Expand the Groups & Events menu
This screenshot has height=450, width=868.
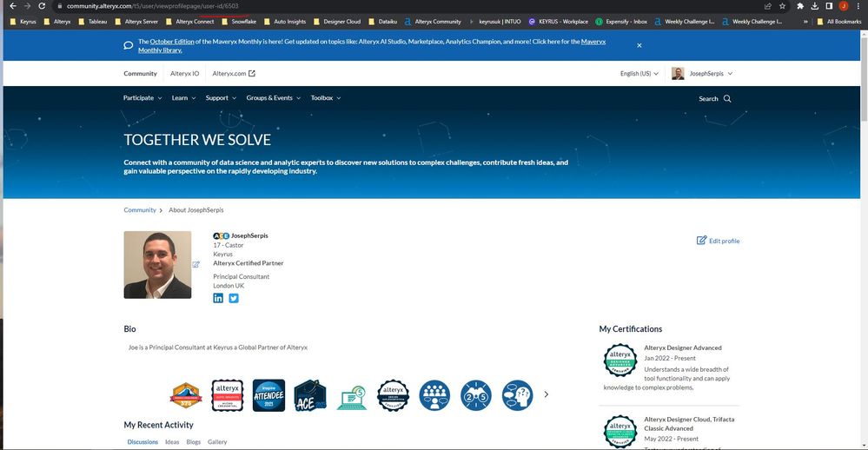click(274, 98)
